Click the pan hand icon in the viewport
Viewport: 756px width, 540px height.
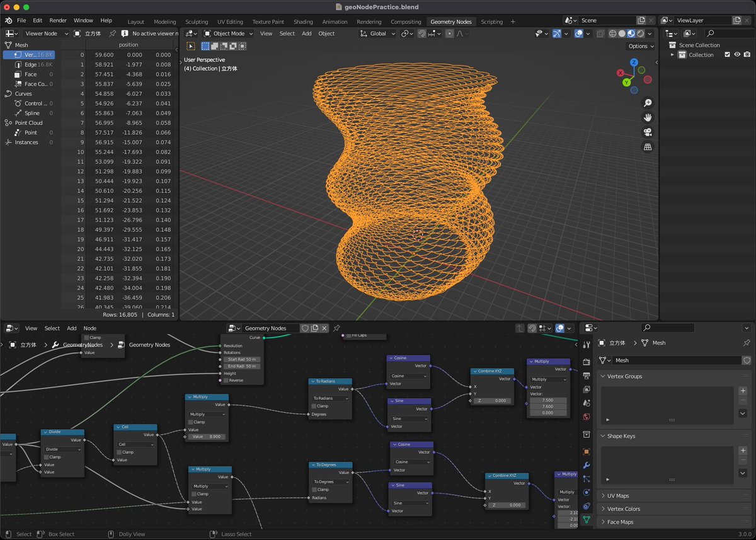[648, 118]
